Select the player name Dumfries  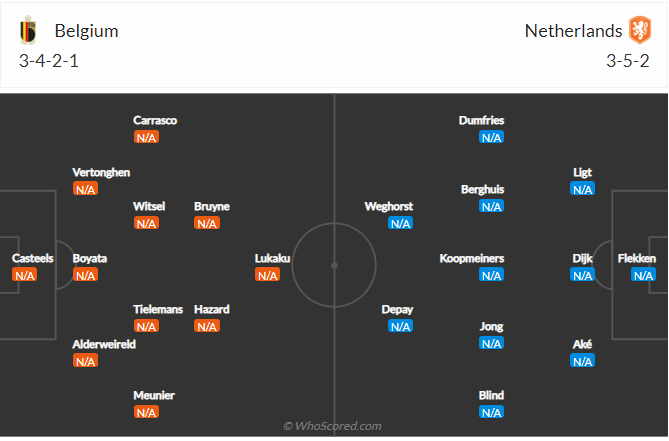point(481,120)
